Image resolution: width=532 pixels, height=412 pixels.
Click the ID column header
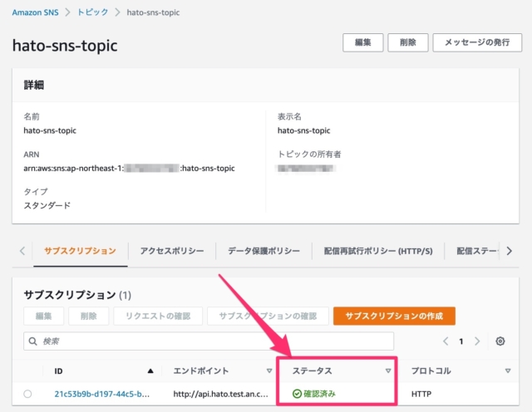(58, 371)
